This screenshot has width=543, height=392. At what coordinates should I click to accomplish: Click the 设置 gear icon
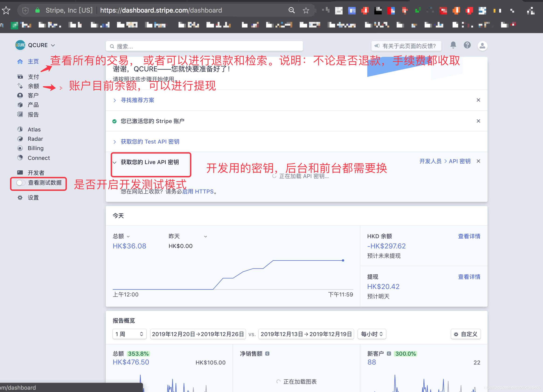(x=20, y=198)
